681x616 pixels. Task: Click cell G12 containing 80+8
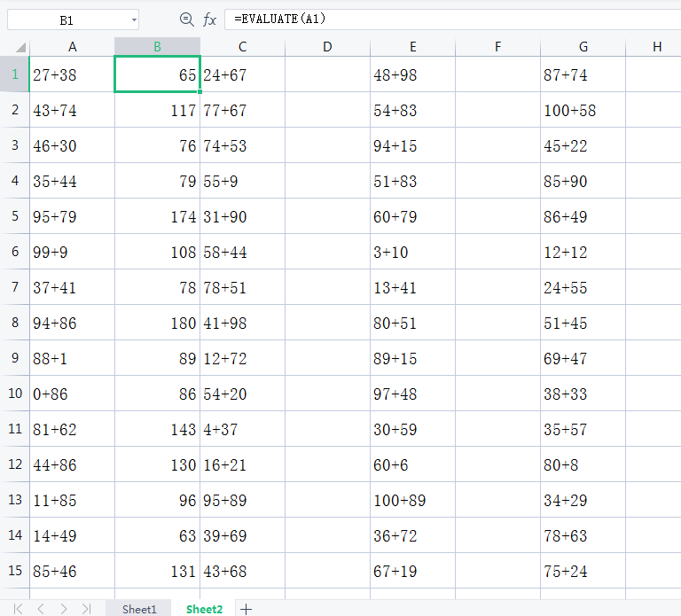tap(583, 464)
